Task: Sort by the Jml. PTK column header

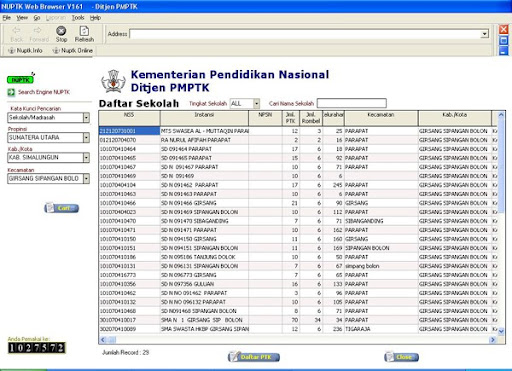Action: (291, 118)
